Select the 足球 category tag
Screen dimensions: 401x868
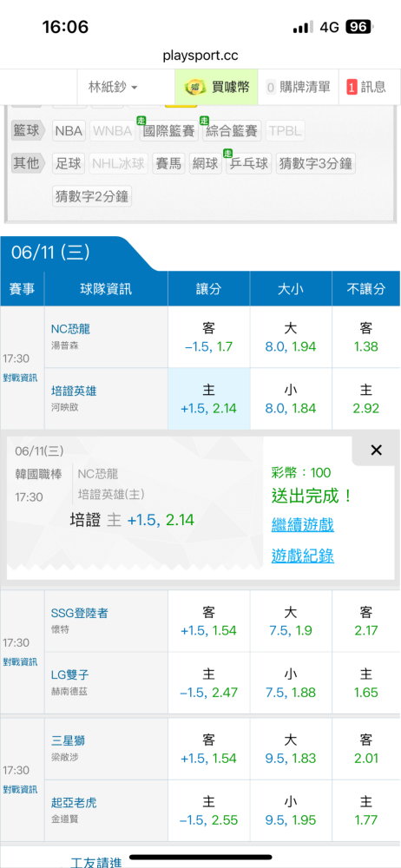click(69, 163)
